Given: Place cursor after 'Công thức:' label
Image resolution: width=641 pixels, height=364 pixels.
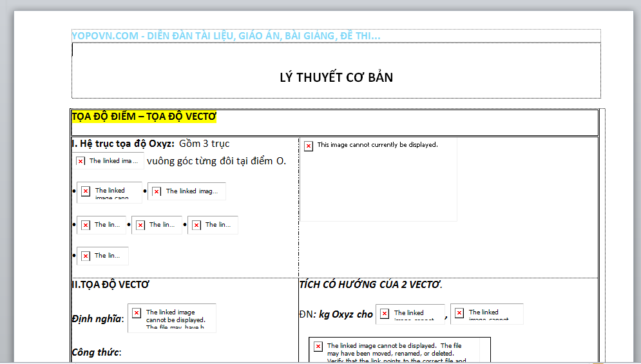Looking at the screenshot, I should pyautogui.click(x=124, y=352).
